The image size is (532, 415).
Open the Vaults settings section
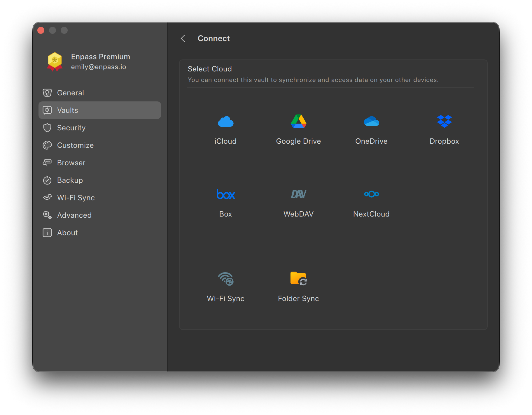coord(100,110)
